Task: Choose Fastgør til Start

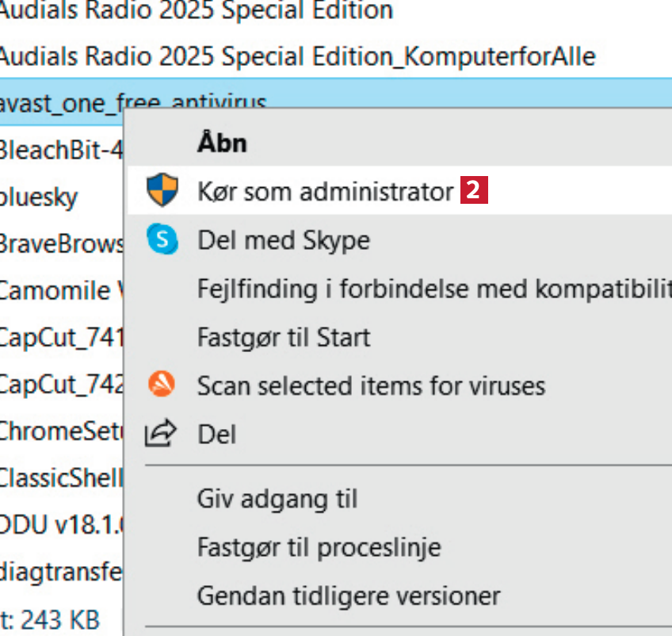Action: pos(283,338)
